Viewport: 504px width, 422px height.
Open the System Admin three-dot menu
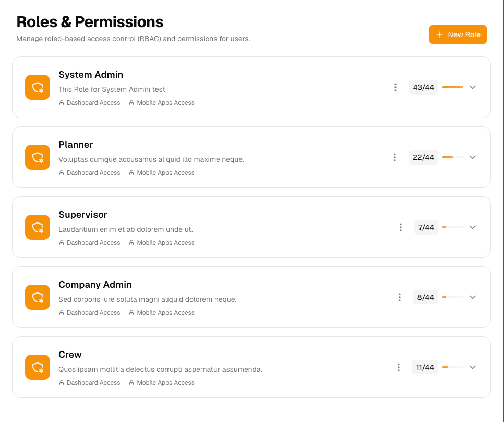point(395,87)
